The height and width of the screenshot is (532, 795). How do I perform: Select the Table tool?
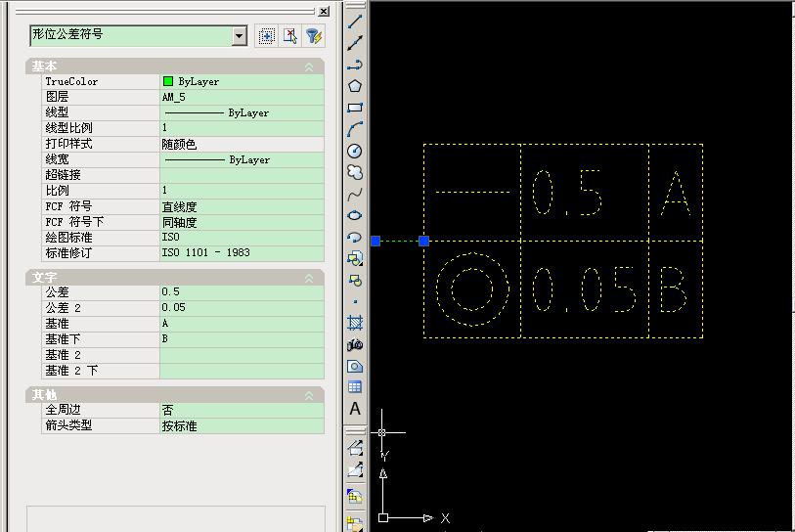355,387
